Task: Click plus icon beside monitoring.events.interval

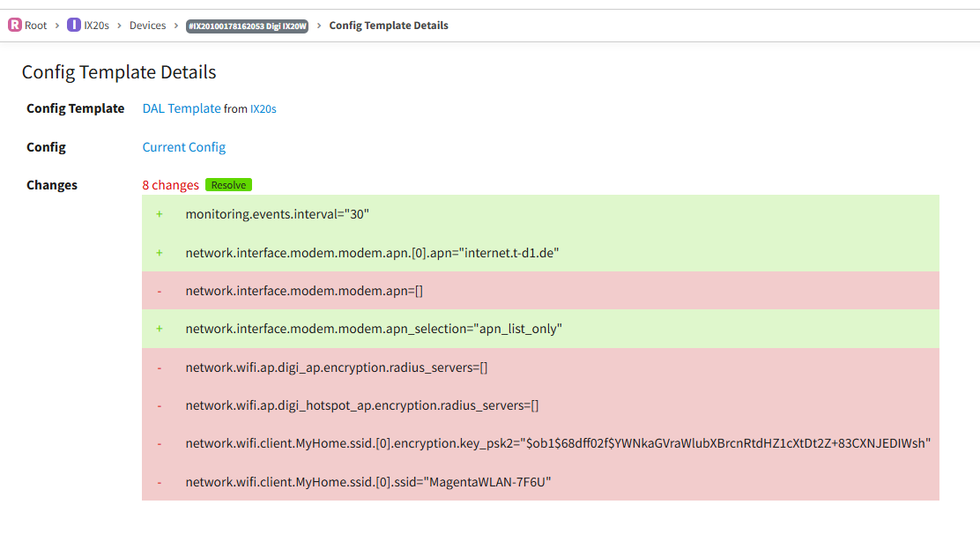Action: pos(160,214)
